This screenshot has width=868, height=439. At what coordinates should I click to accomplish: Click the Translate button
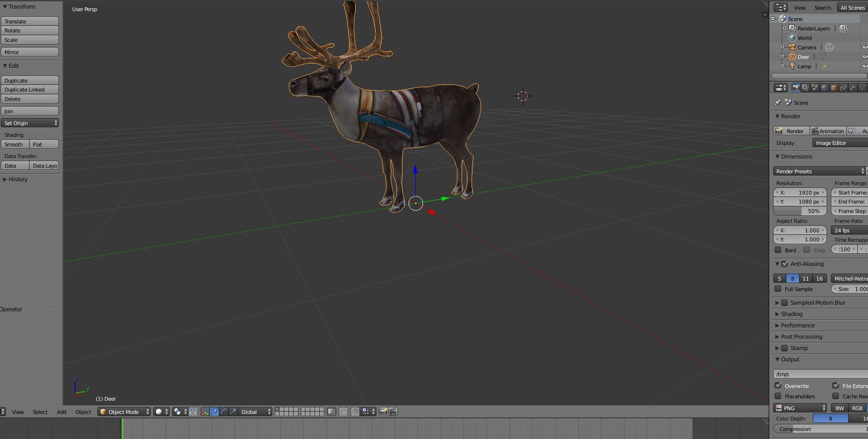click(30, 21)
